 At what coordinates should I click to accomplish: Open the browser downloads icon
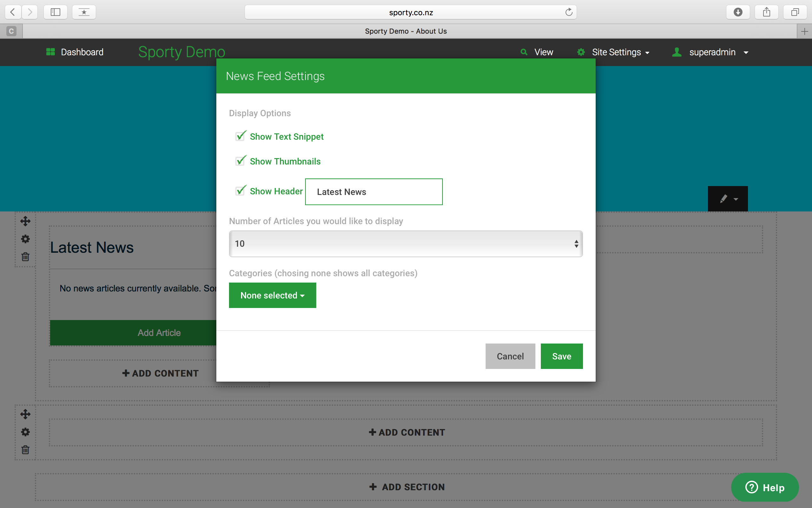tap(738, 12)
